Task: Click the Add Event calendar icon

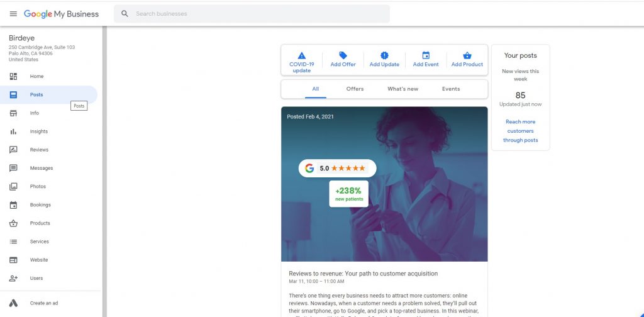Action: [426, 55]
